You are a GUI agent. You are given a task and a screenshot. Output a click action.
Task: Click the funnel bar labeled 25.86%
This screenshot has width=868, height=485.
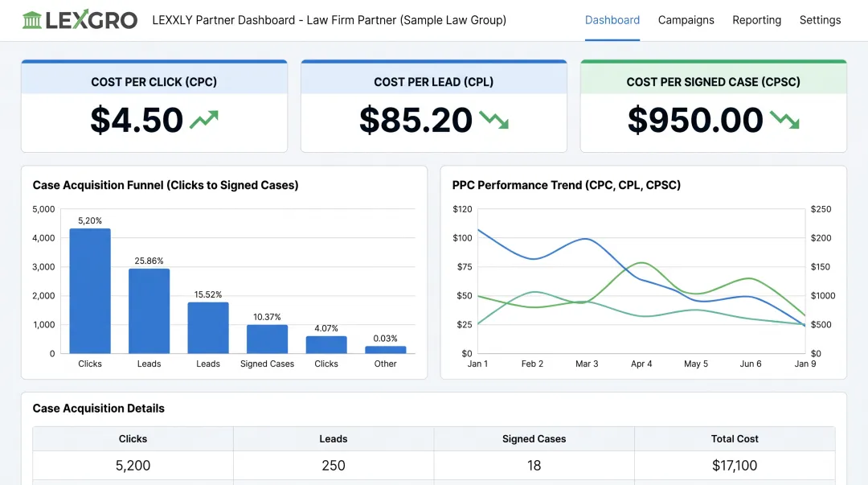(149, 311)
